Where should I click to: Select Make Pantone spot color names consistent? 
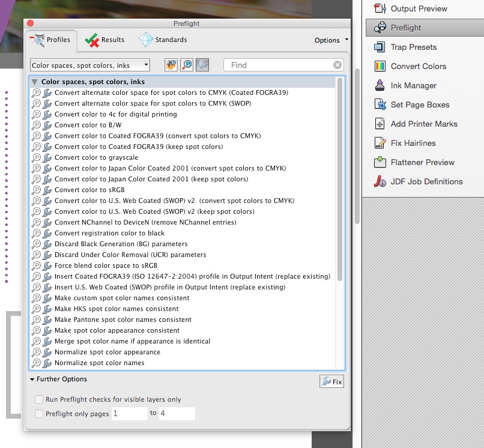(123, 319)
